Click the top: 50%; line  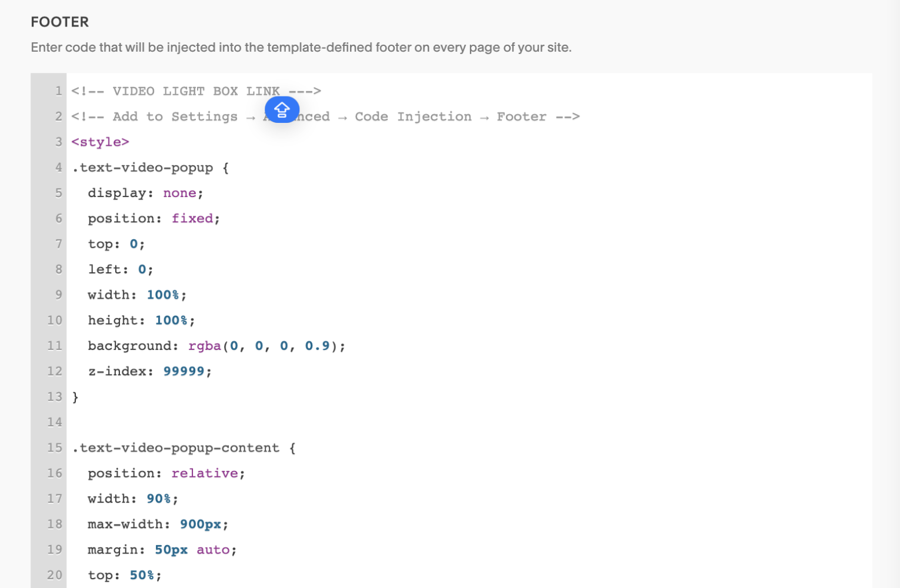(x=125, y=575)
